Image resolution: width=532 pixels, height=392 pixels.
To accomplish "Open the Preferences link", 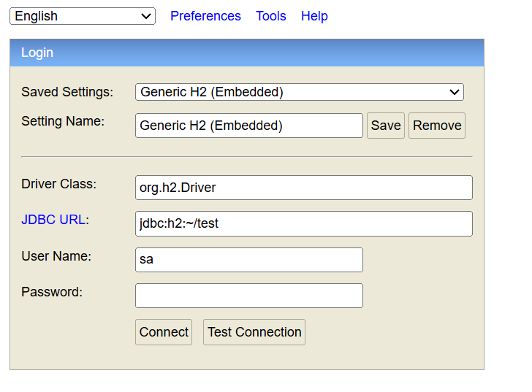I will point(205,16).
